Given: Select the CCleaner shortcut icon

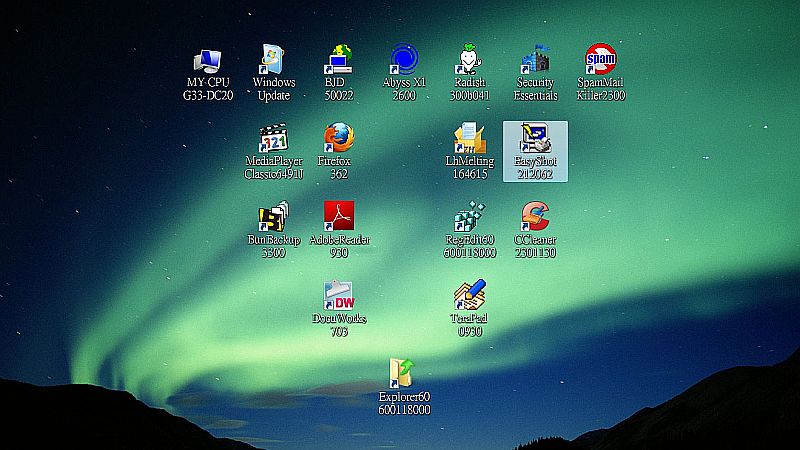Looking at the screenshot, I should (535, 217).
